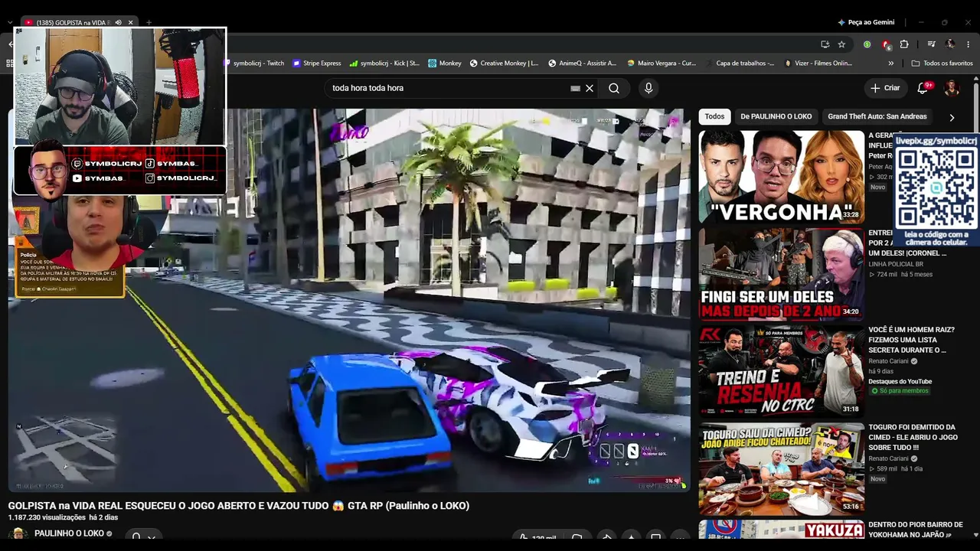Open the Chrome profile avatar

coord(950,44)
